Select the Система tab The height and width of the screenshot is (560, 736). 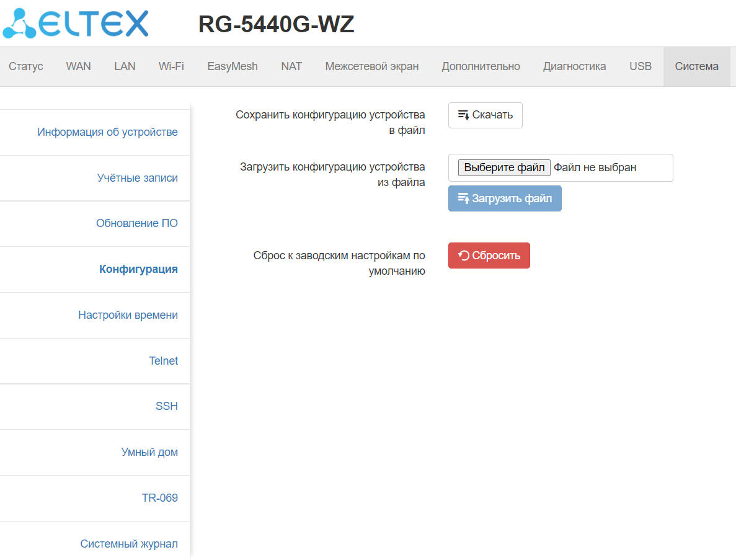pos(696,66)
